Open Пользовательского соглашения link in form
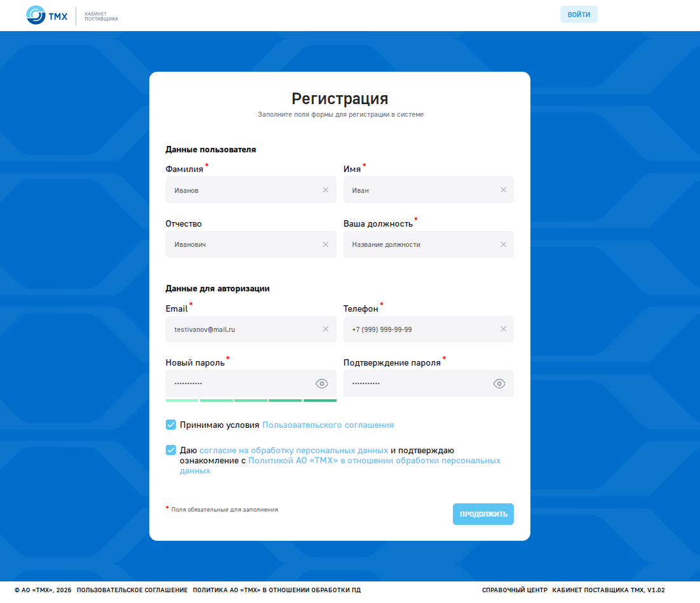Viewport: 700px width, 603px height. (x=328, y=425)
